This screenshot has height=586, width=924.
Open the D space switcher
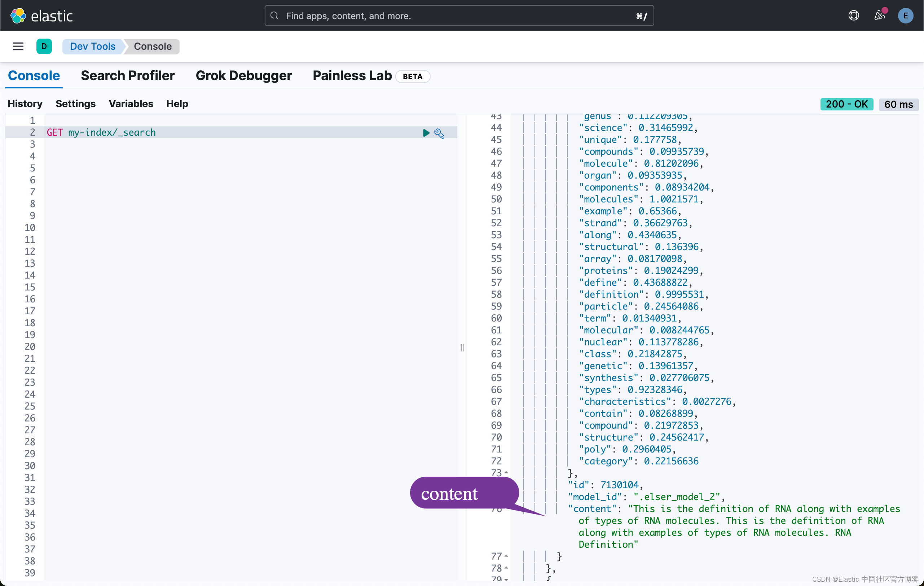click(44, 46)
